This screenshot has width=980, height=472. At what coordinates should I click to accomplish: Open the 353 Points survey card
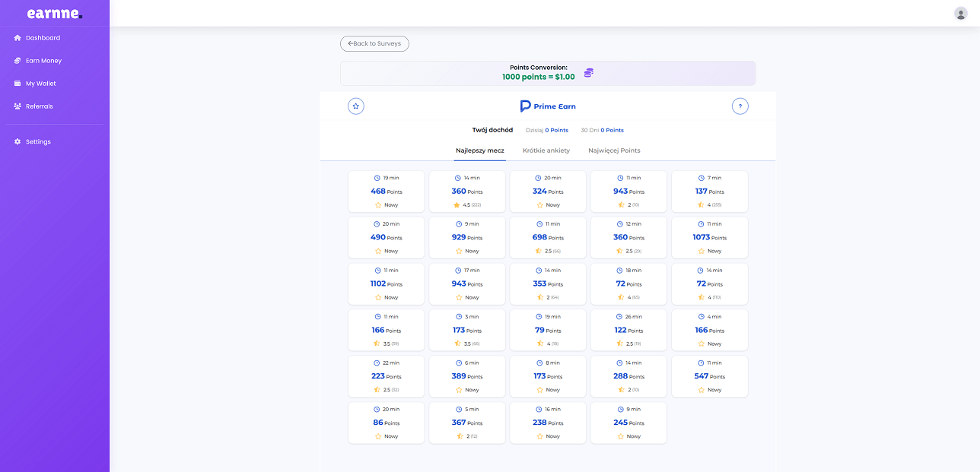click(548, 284)
